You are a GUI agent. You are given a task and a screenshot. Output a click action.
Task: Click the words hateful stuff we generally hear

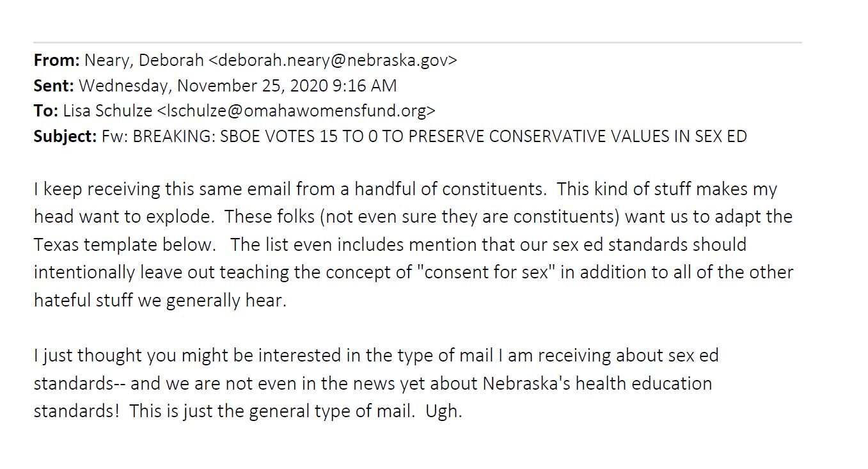(160, 300)
